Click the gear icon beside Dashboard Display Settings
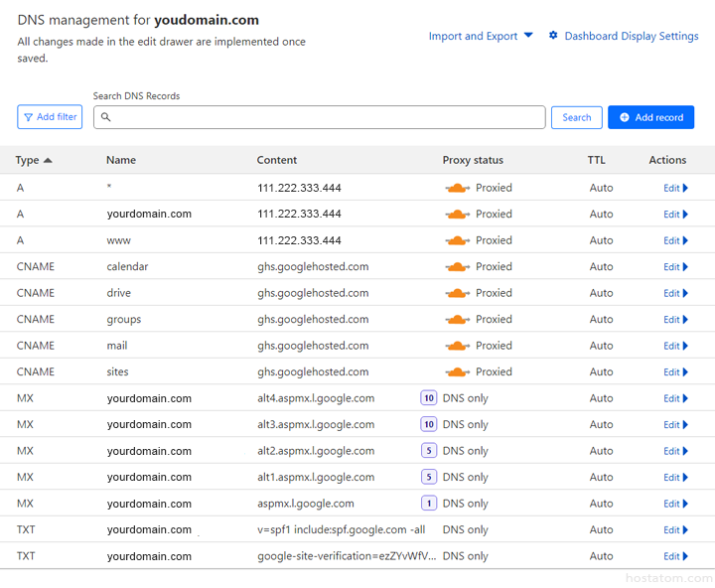Viewport: 715px width, 588px height. pyautogui.click(x=553, y=36)
